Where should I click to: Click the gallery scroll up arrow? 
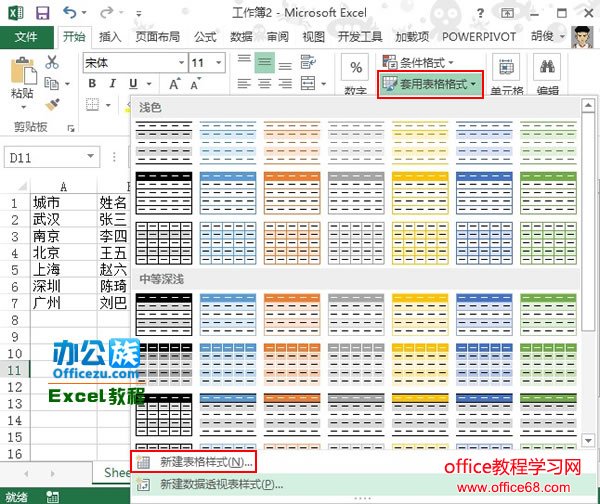click(588, 104)
